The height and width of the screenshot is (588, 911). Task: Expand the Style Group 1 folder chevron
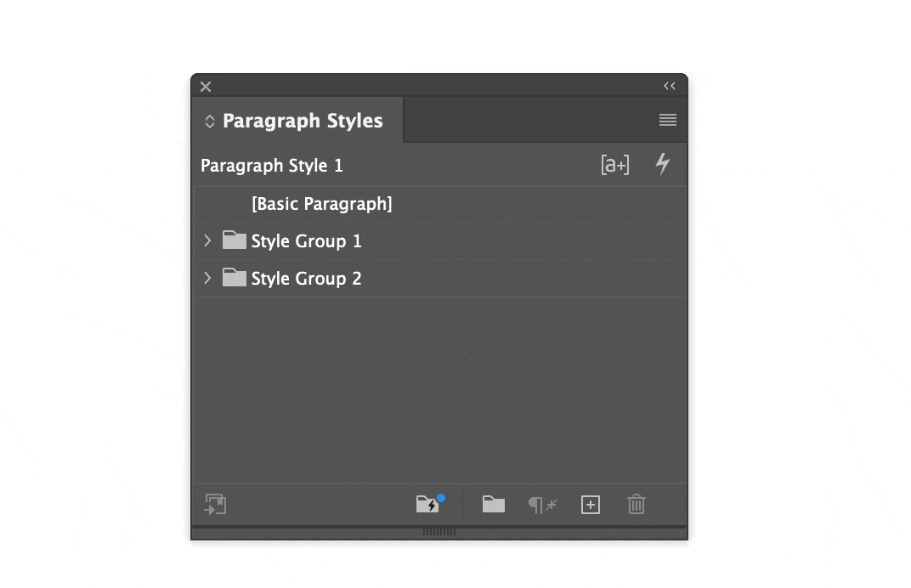[x=207, y=241]
